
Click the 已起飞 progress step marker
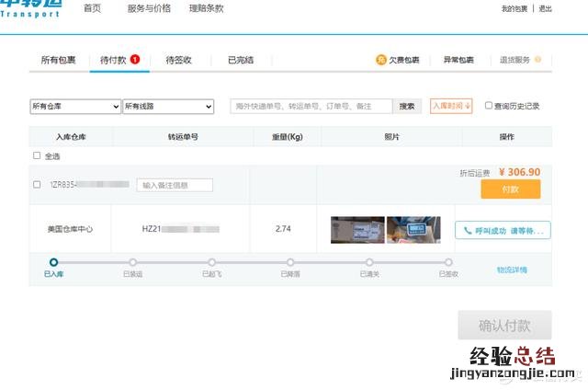coord(211,262)
